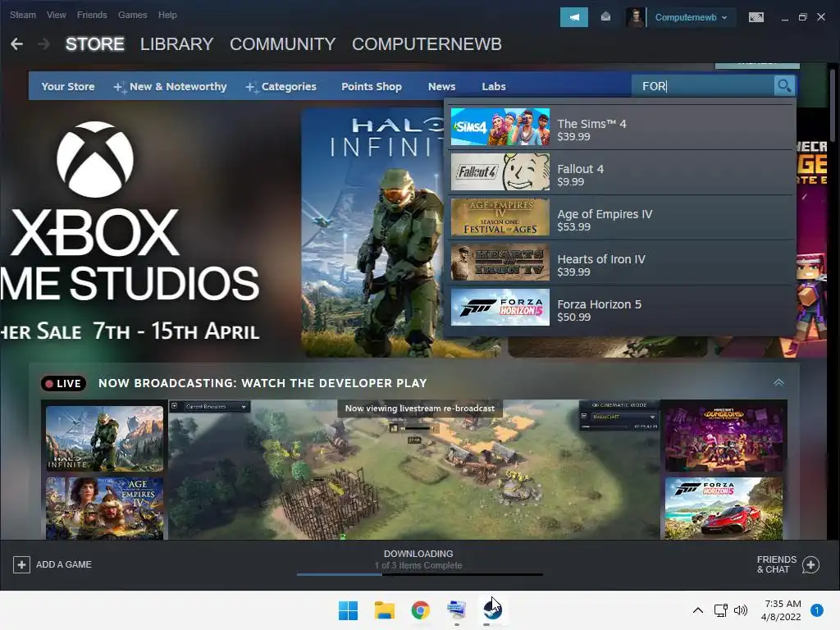Click the Minecraft Dungeons broadcast thumbnail
The width and height of the screenshot is (840, 630).
(724, 439)
